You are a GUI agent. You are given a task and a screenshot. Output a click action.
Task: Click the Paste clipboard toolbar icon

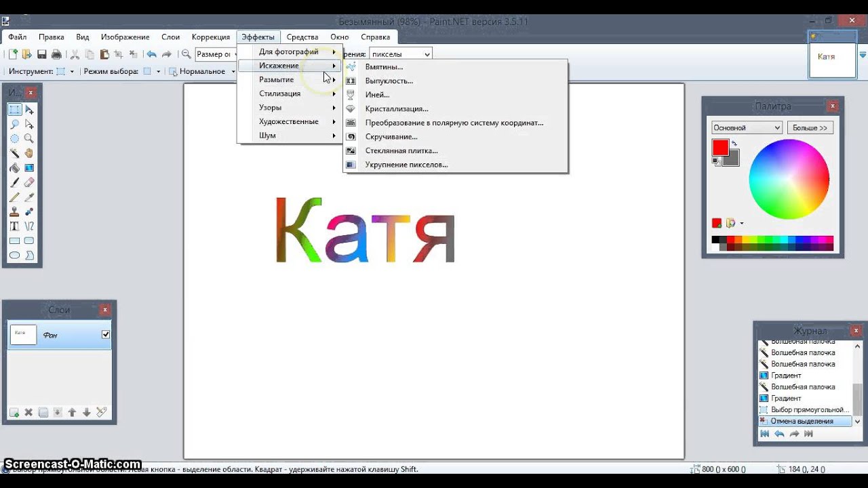pyautogui.click(x=104, y=54)
